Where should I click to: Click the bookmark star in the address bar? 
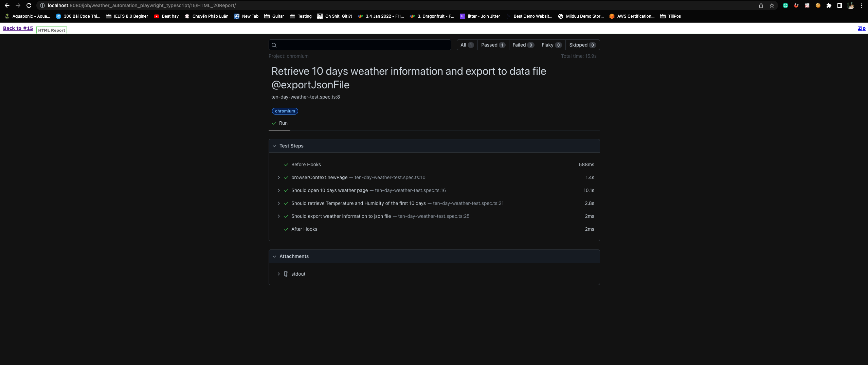click(772, 5)
